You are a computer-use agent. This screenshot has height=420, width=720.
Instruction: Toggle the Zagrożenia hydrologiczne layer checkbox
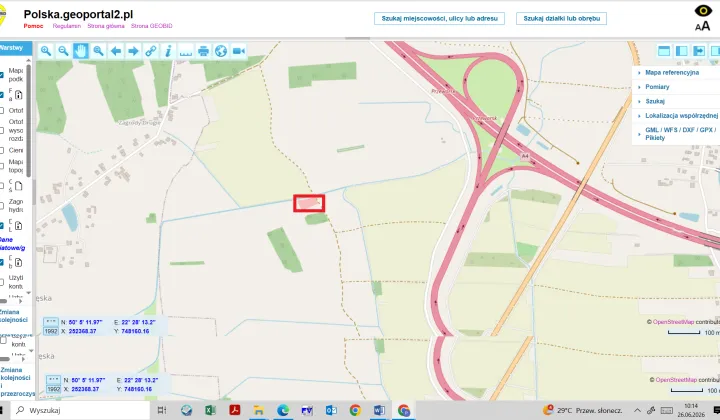(x=2, y=206)
